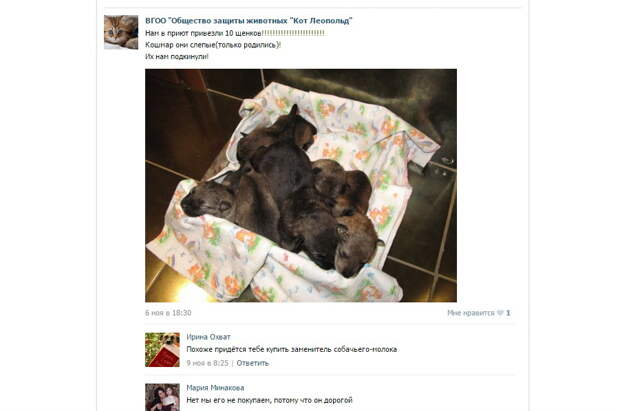Open Мария Минакова's avatar picture

[x=162, y=397]
